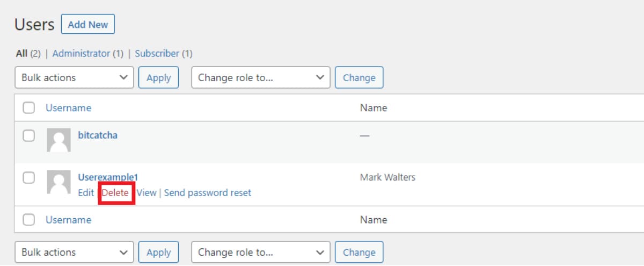
Task: Send password reset to Userexample1
Action: click(x=207, y=193)
